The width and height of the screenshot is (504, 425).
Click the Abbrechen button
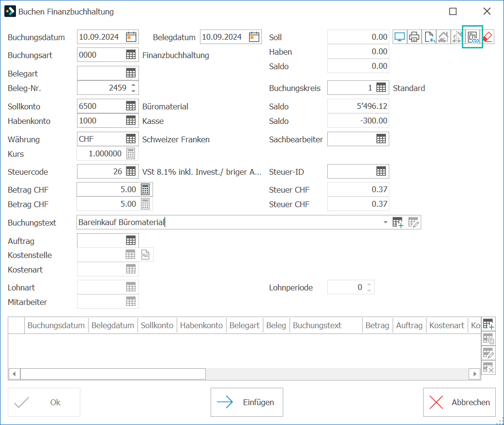(x=459, y=402)
